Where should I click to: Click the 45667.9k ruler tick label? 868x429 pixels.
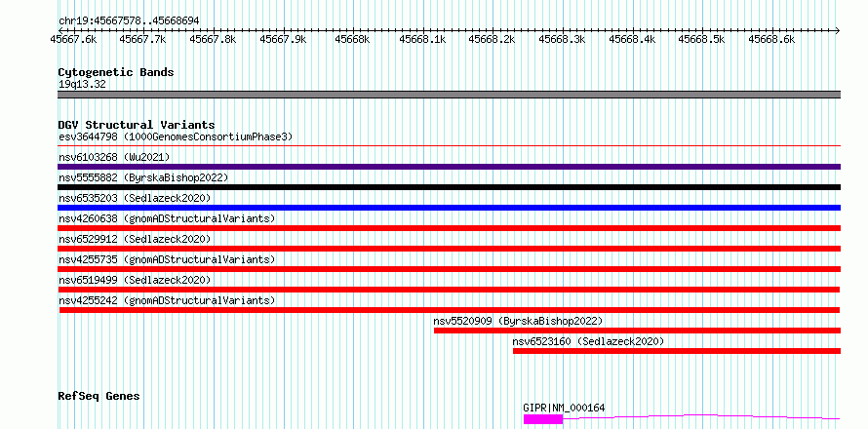tap(283, 39)
